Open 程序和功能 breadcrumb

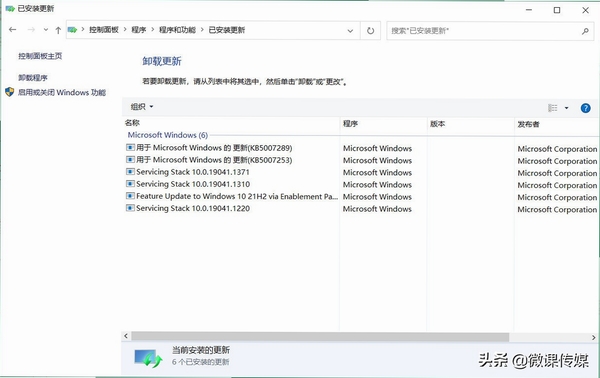coord(177,30)
